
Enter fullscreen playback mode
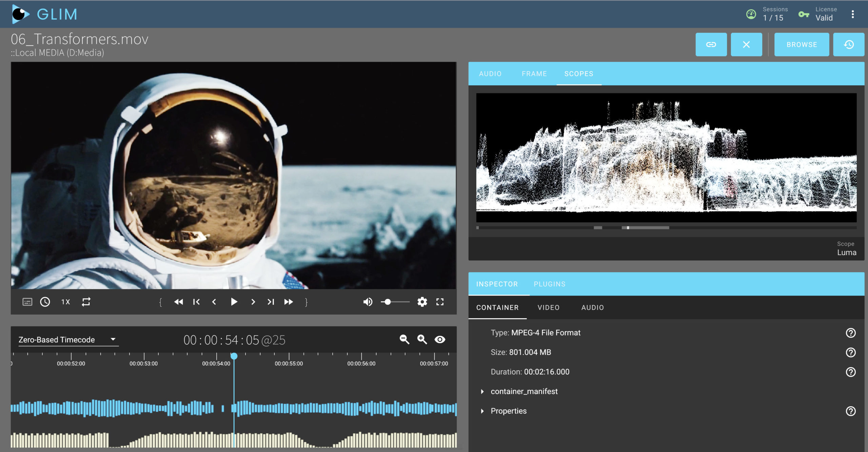point(440,302)
